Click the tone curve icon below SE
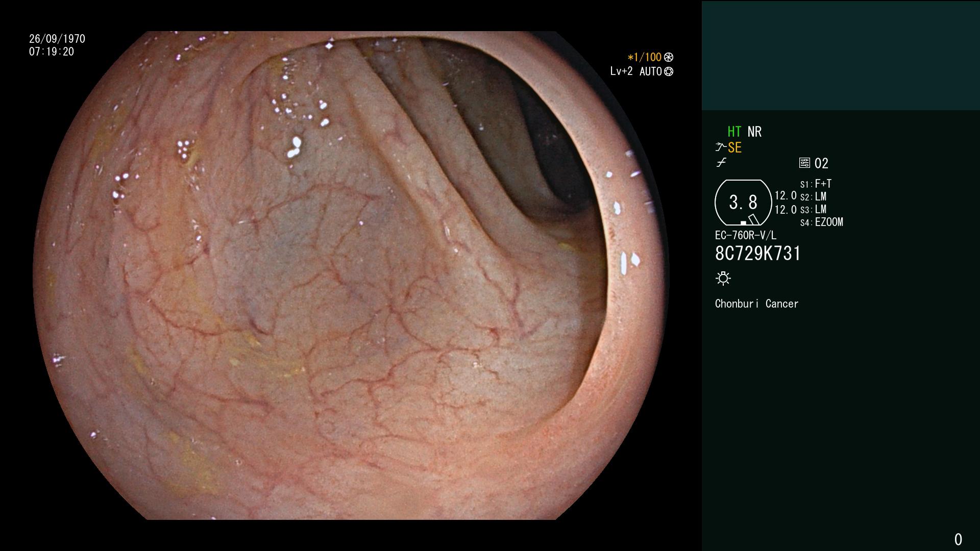 (721, 163)
